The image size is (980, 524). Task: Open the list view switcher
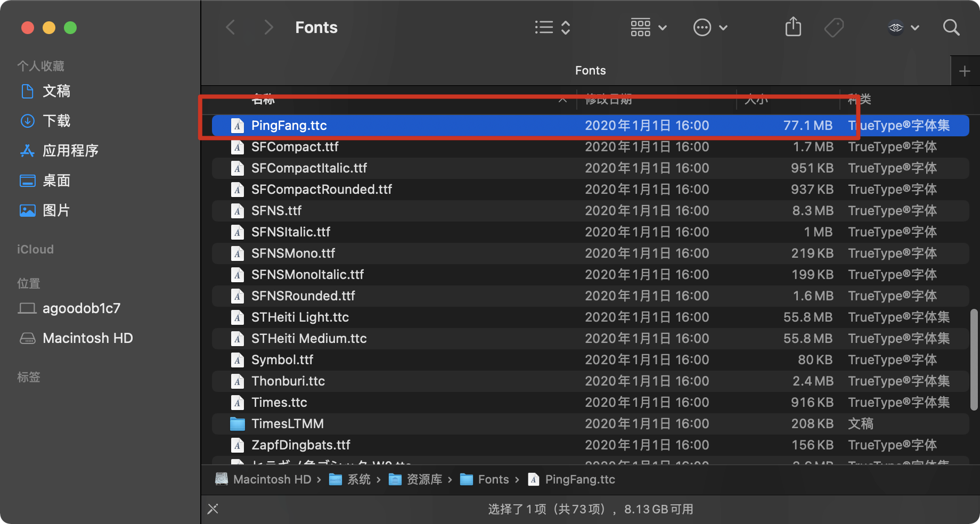(x=552, y=27)
